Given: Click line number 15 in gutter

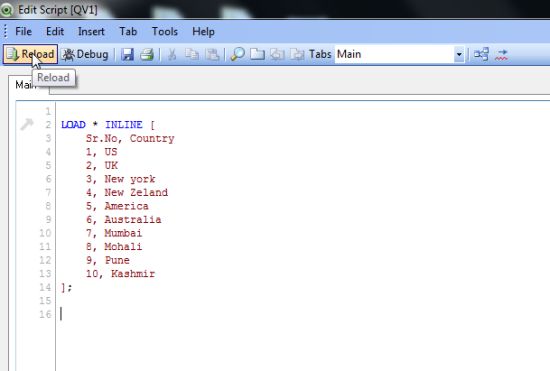Looking at the screenshot, I should click(45, 301).
